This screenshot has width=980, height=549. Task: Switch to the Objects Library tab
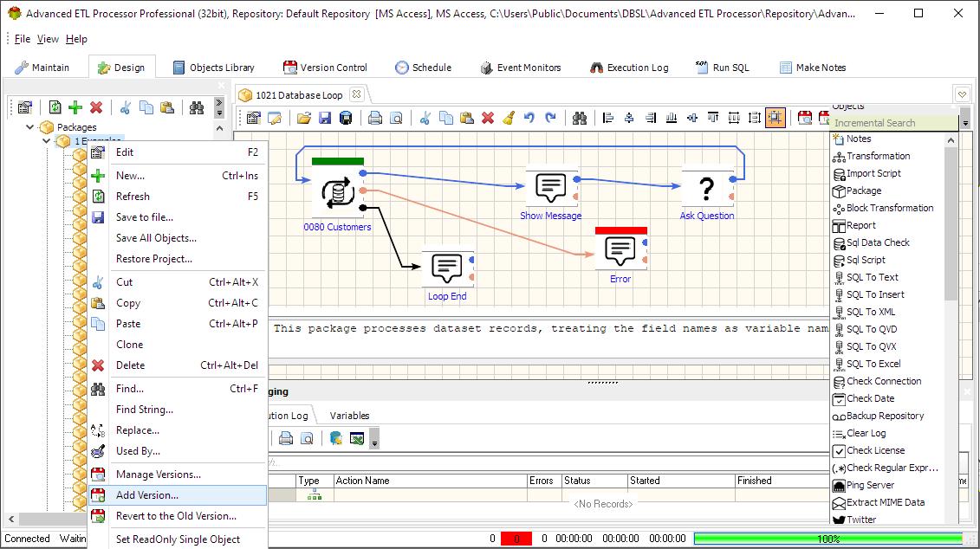(214, 68)
